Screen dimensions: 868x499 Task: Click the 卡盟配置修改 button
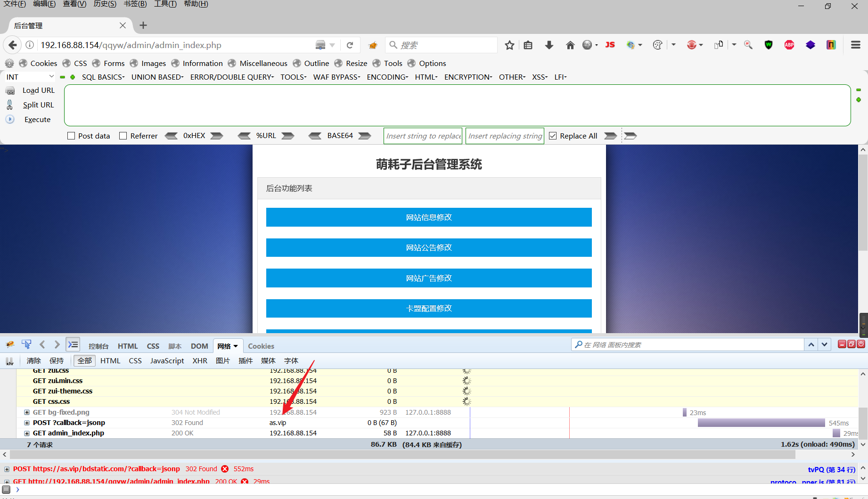tap(429, 308)
